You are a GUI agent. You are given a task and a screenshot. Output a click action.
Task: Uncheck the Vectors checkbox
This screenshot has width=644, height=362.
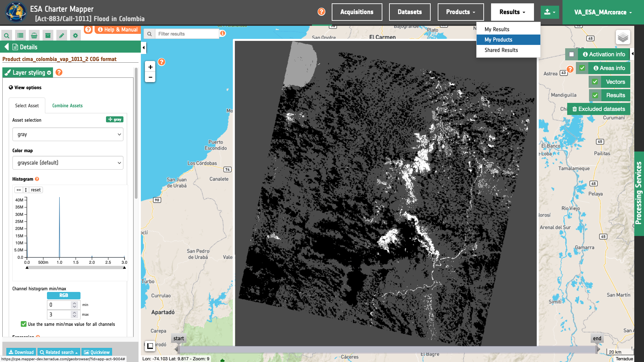(x=595, y=82)
